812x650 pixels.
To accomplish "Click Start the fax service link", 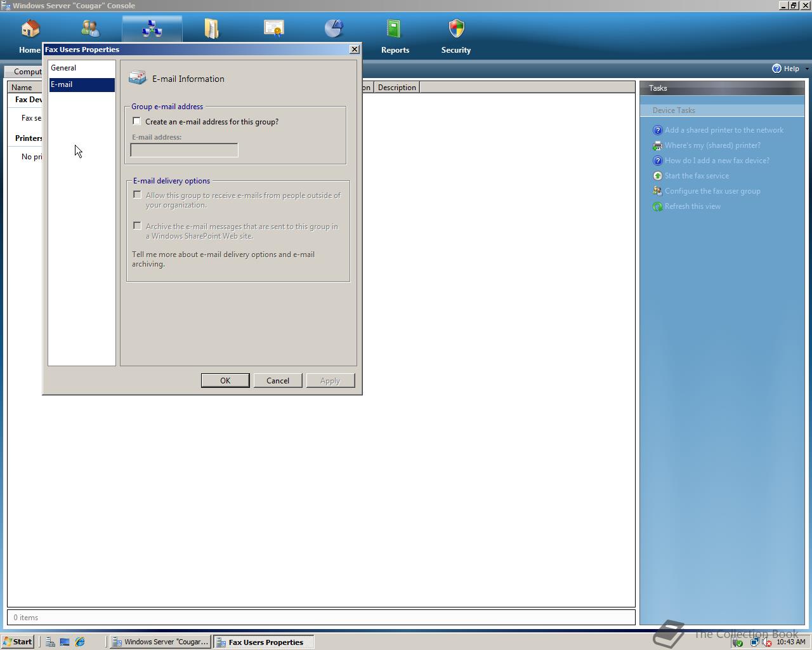I will [x=697, y=176].
